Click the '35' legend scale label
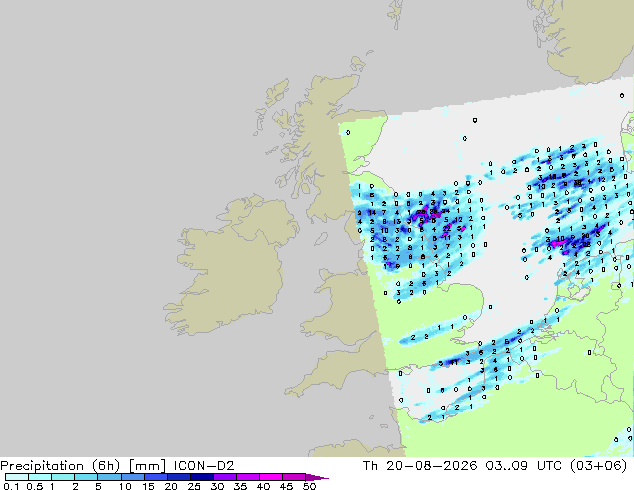The width and height of the screenshot is (634, 490). point(240,486)
